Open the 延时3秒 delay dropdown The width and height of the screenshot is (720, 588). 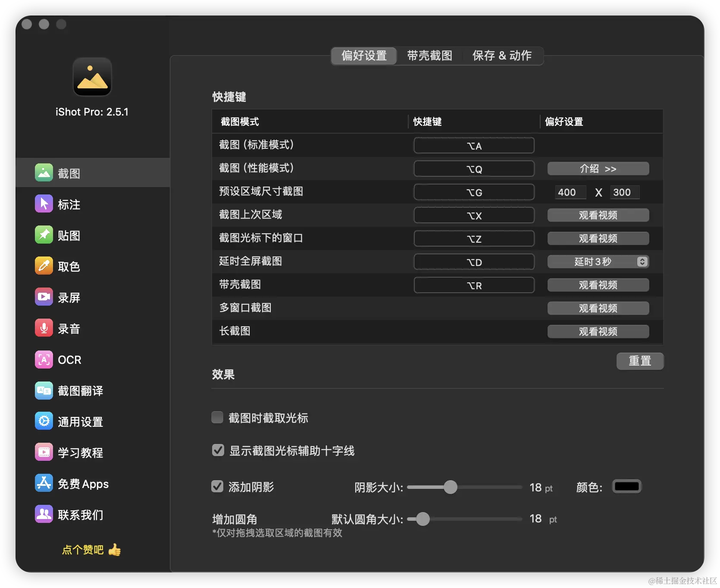click(598, 262)
